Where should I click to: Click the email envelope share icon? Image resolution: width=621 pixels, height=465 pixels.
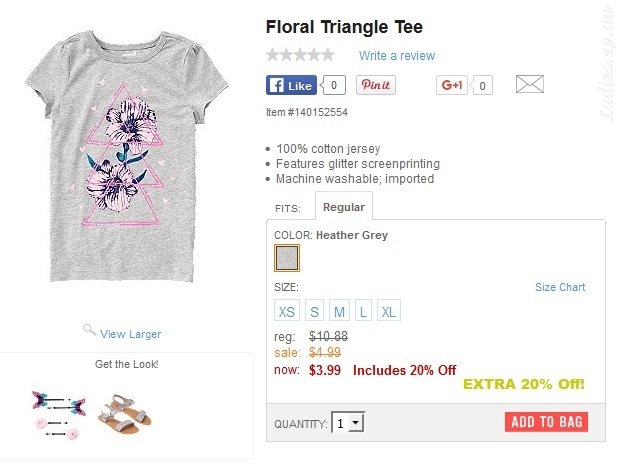pos(530,84)
